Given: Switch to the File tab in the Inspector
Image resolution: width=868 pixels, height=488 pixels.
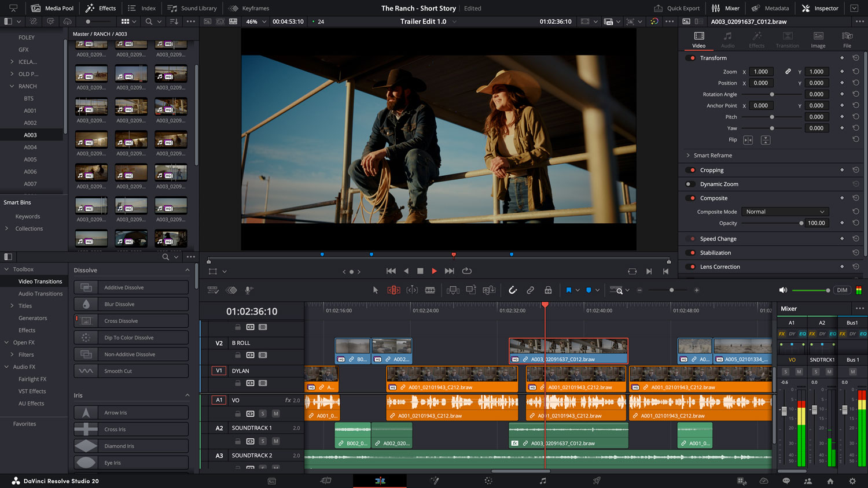Looking at the screenshot, I should [x=847, y=40].
